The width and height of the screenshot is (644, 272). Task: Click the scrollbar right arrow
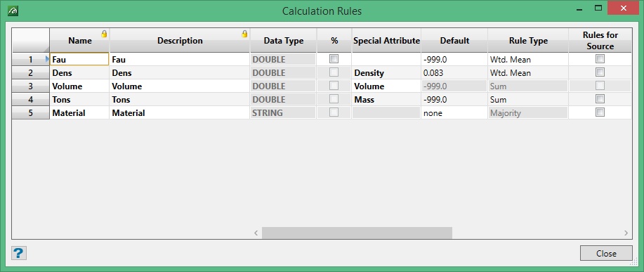(x=626, y=233)
